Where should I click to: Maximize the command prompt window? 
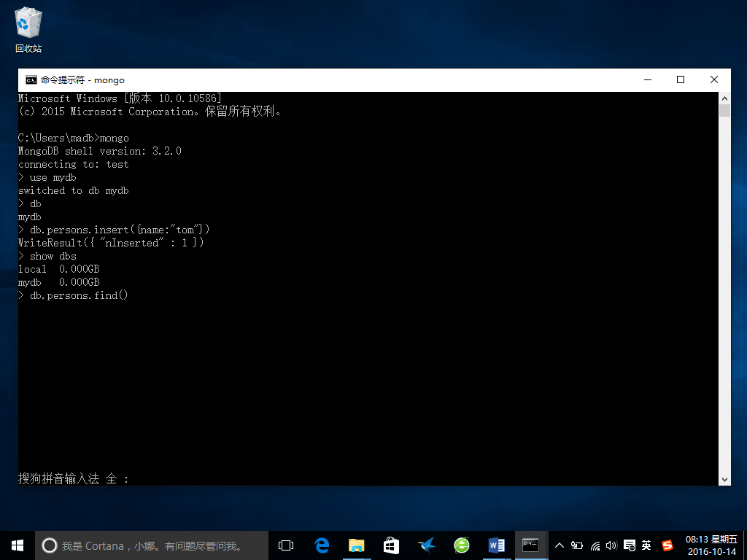681,80
